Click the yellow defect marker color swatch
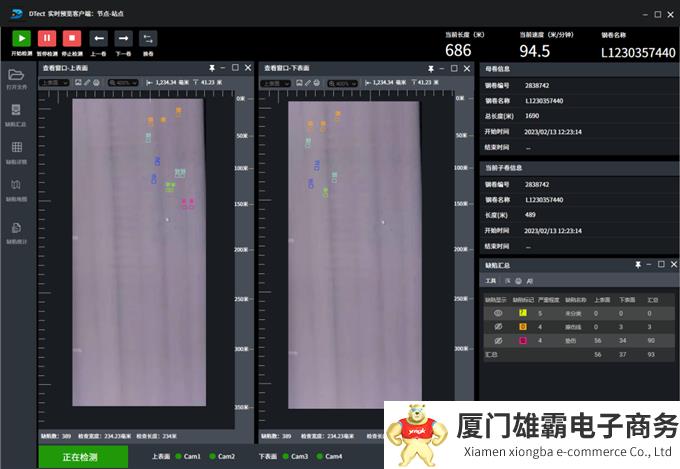The height and width of the screenshot is (469, 680). tap(522, 313)
